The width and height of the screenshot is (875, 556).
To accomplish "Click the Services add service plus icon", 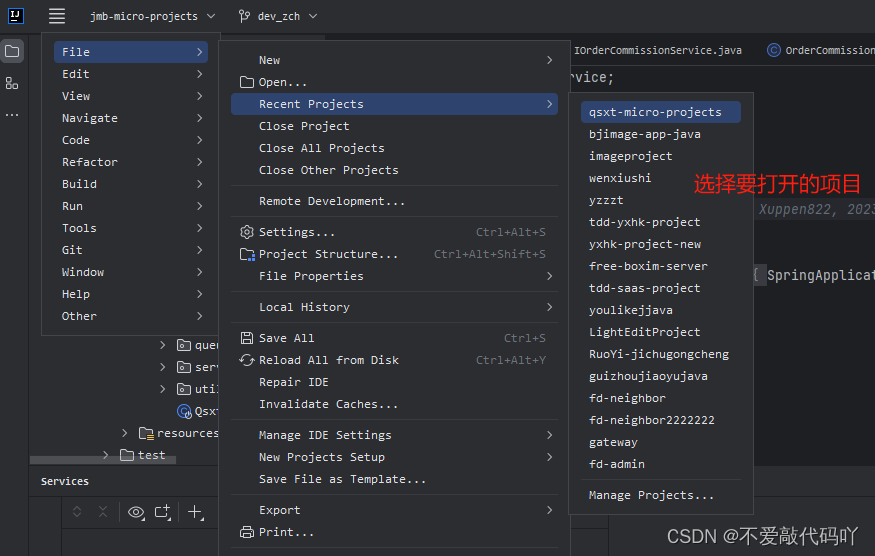I will coord(195,512).
